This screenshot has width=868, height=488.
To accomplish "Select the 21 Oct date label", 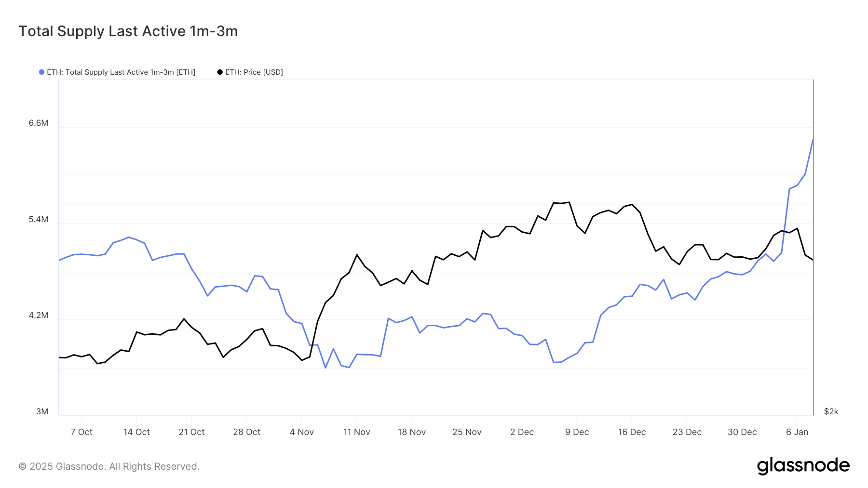I will (191, 432).
